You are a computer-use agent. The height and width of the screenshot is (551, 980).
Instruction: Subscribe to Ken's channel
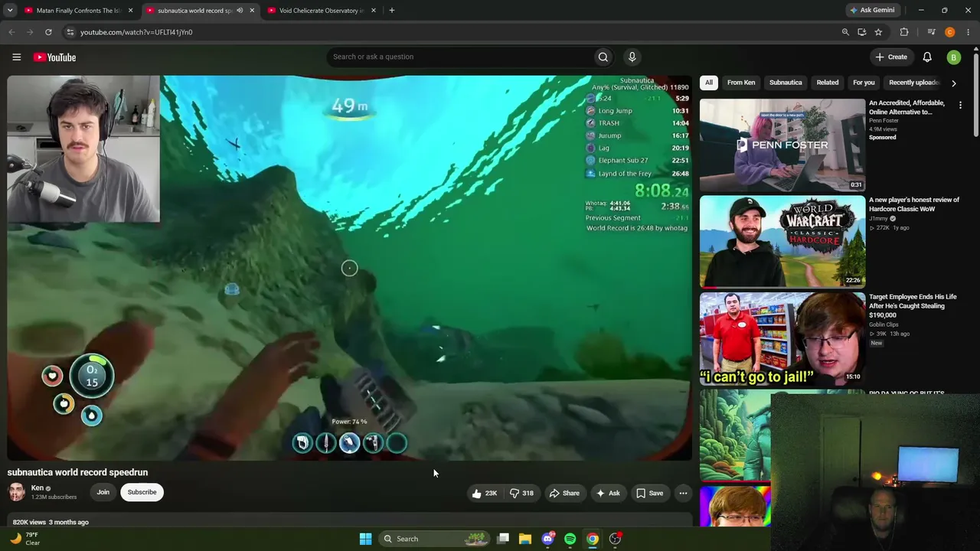click(142, 492)
